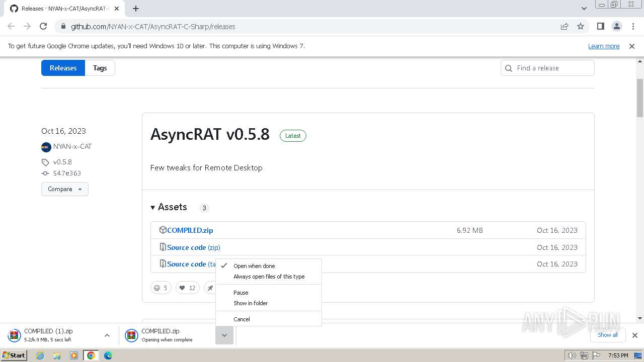Reload the GitHub releases page
This screenshot has height=362, width=644.
point(43,27)
